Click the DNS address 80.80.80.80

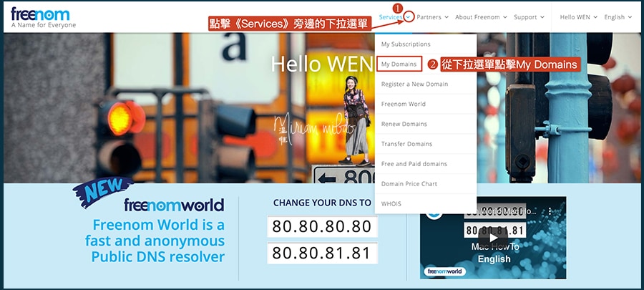click(x=322, y=226)
